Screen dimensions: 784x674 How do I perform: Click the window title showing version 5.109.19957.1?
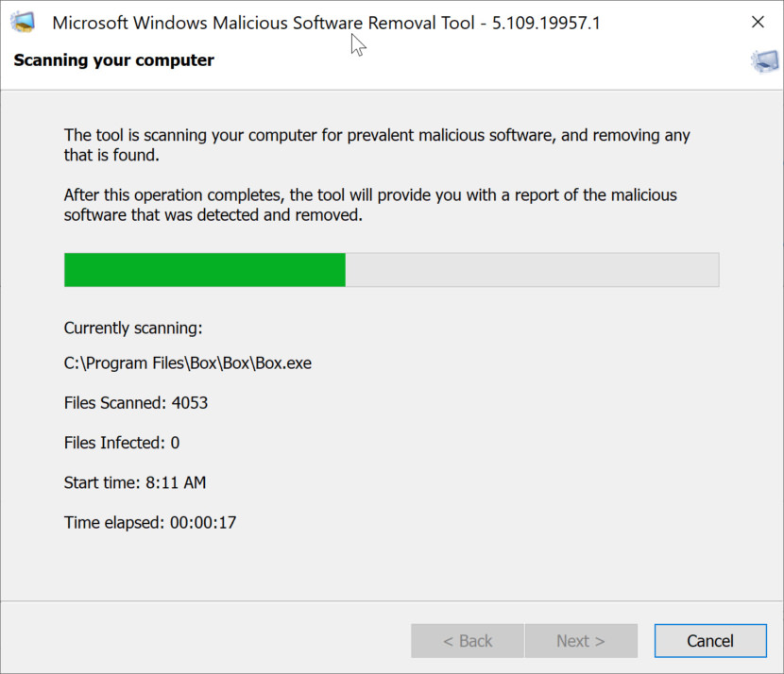(329, 22)
